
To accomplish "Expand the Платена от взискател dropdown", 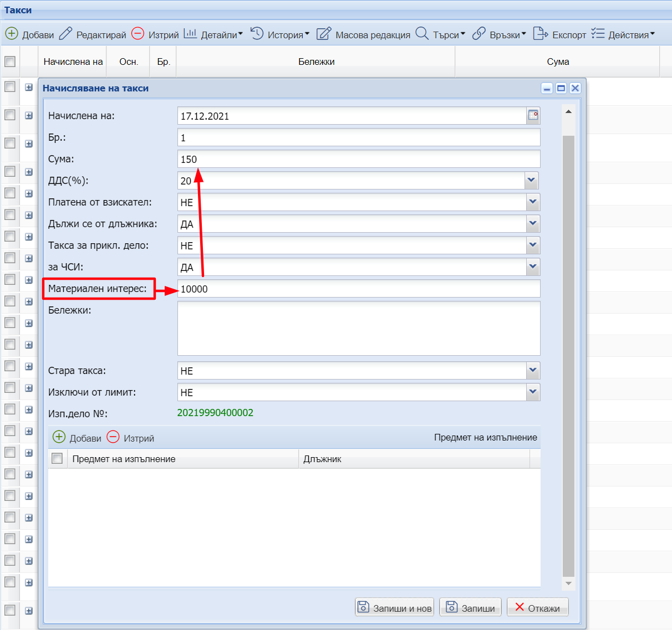I will point(532,202).
